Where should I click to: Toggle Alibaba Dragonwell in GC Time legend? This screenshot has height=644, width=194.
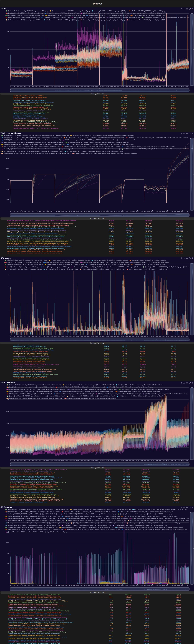(x=37, y=509)
